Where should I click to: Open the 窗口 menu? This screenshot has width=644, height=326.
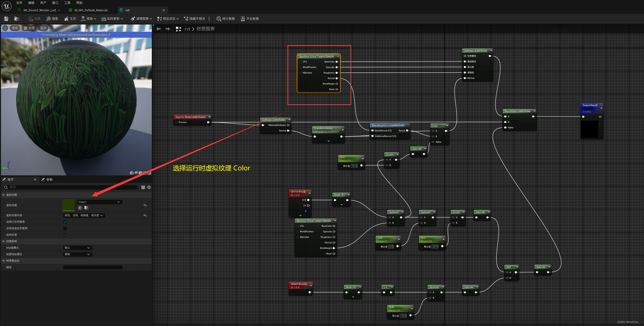click(x=55, y=3)
